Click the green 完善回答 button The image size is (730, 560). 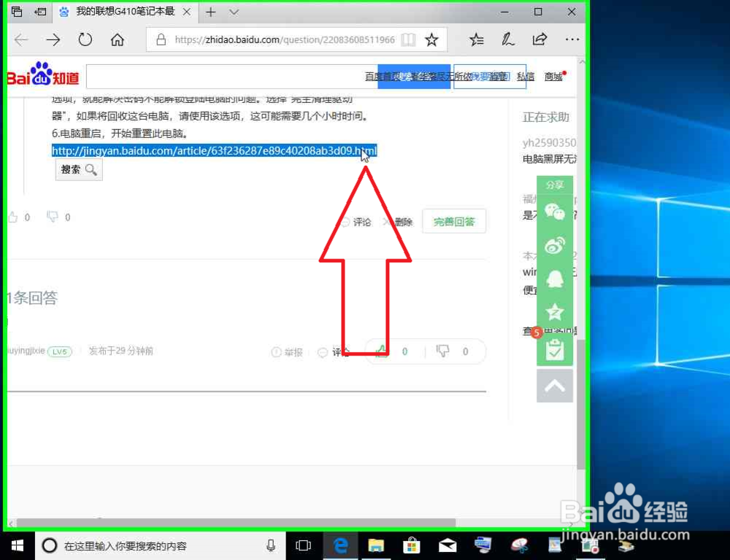click(x=454, y=220)
